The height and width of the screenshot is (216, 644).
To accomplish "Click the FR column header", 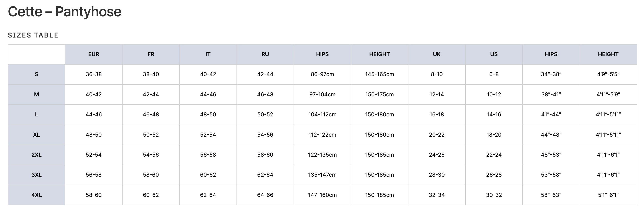I will click(151, 54).
